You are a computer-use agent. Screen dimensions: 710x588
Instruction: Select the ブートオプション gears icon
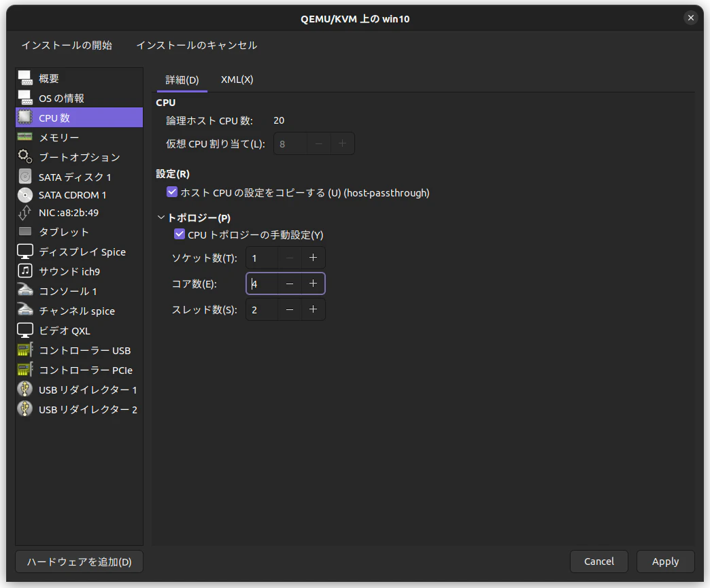(x=25, y=156)
